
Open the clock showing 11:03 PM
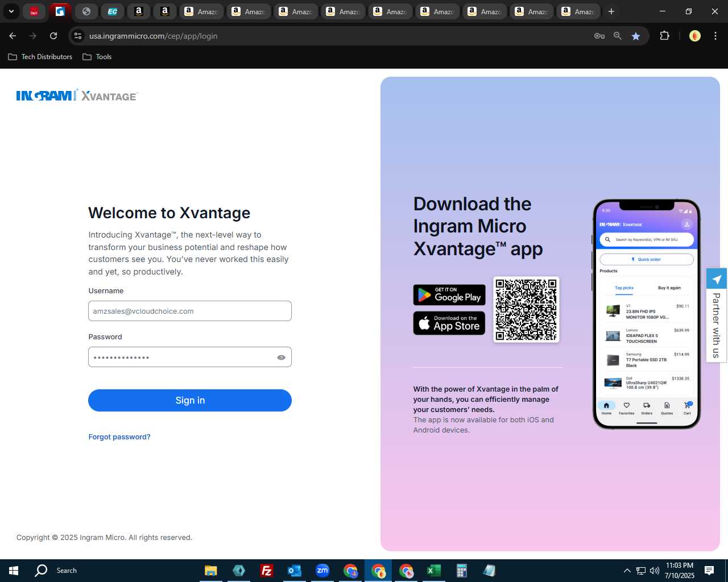680,571
